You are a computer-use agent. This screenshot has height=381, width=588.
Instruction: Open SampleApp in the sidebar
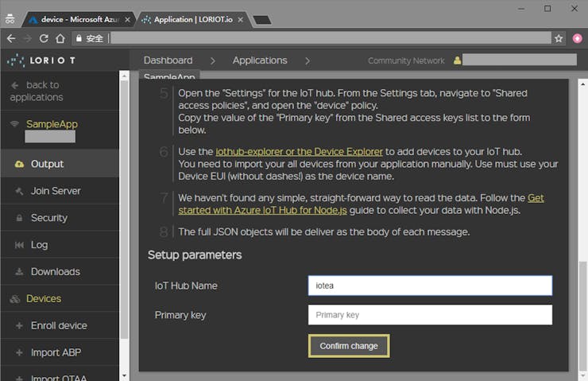(x=52, y=124)
